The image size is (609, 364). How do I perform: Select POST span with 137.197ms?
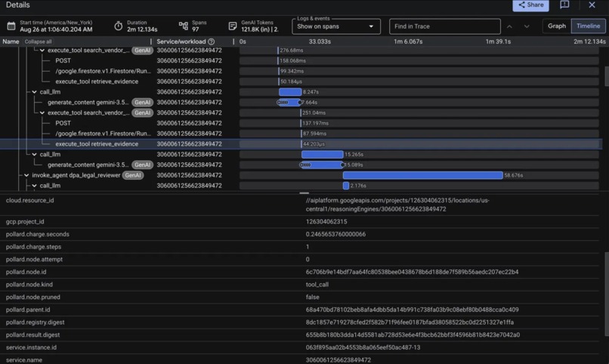(63, 123)
